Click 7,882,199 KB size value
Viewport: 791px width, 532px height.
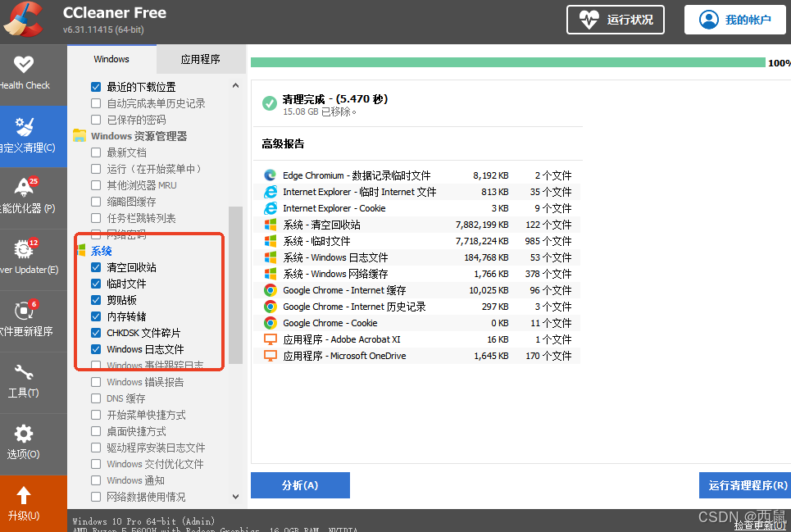482,225
